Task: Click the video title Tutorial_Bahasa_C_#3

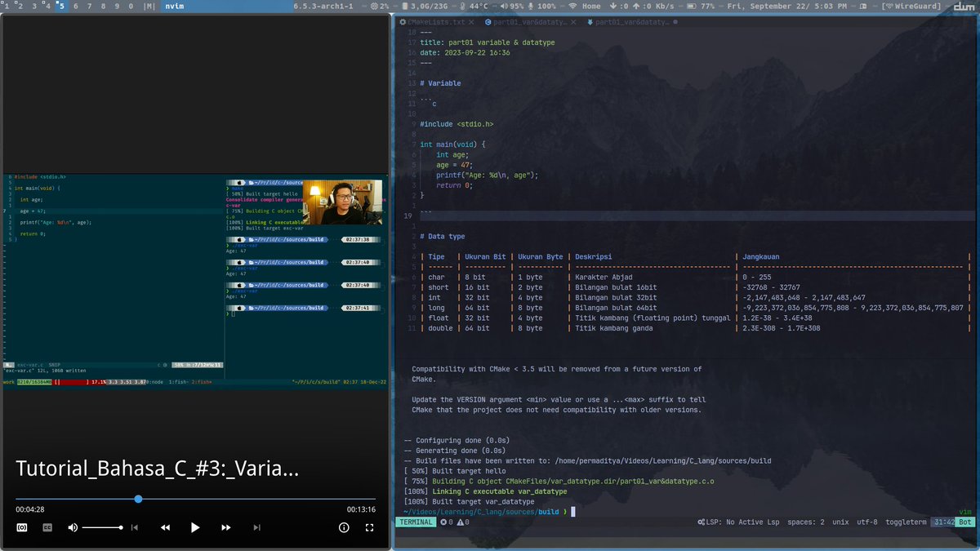Action: click(157, 469)
